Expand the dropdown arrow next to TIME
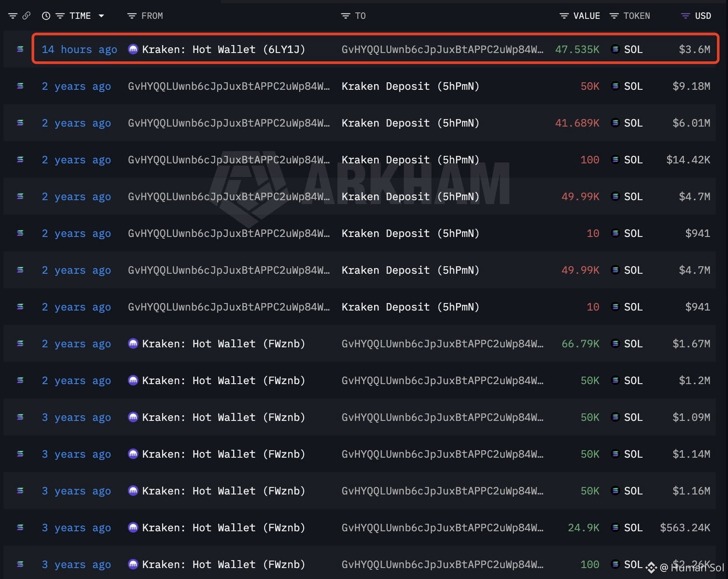Image resolution: width=728 pixels, height=579 pixels. [101, 16]
